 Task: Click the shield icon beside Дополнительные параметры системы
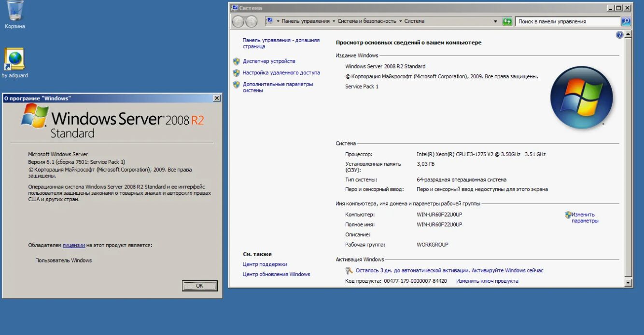(x=237, y=85)
